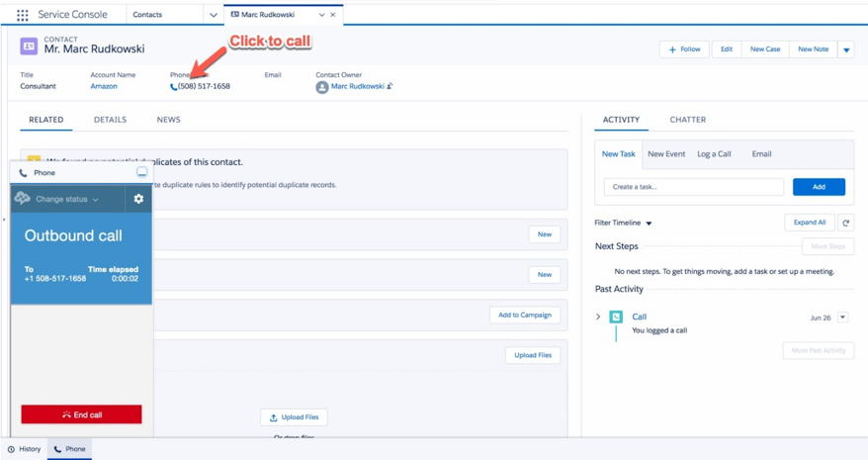Open the Amazon account link

[104, 86]
